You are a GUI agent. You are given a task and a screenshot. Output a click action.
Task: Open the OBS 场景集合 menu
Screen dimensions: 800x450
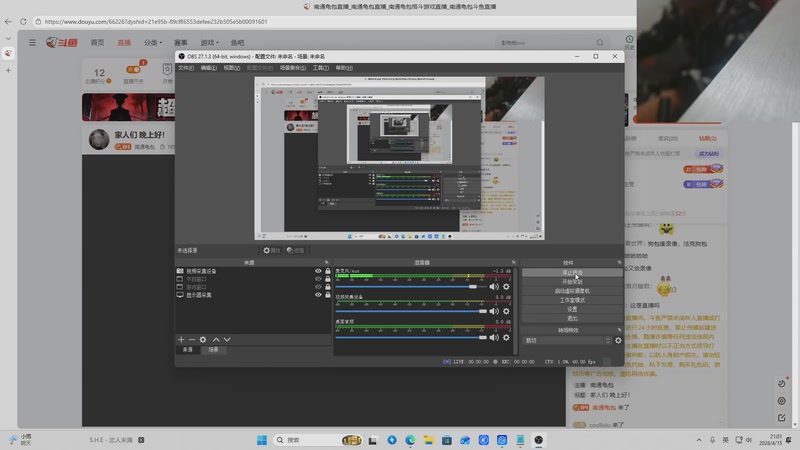[293, 68]
